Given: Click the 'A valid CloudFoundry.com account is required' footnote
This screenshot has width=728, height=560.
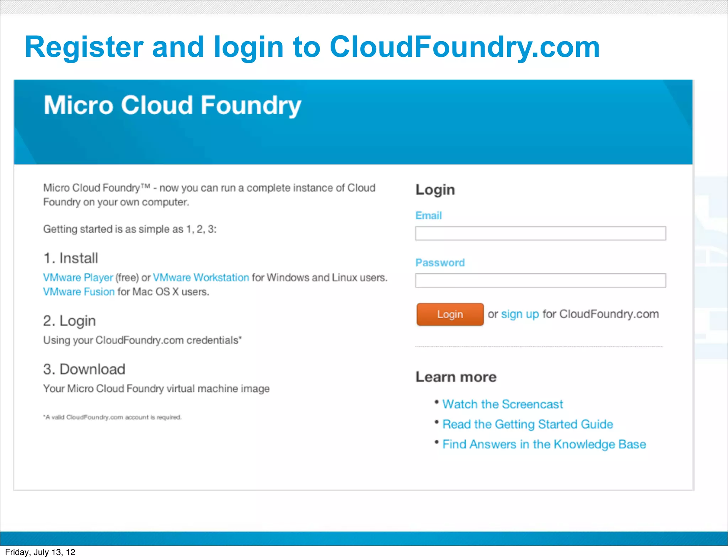Looking at the screenshot, I should tap(112, 417).
